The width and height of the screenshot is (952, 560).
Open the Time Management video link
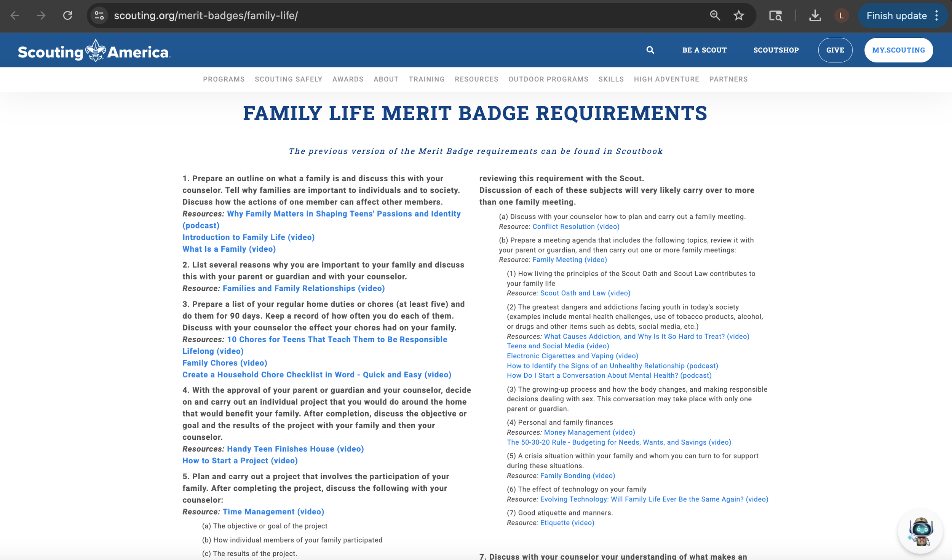(x=273, y=512)
